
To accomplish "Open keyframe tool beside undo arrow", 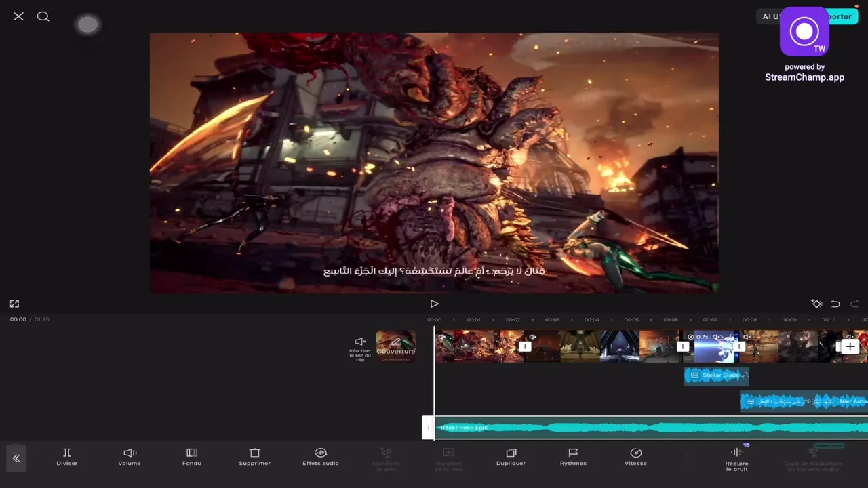I will (x=816, y=304).
